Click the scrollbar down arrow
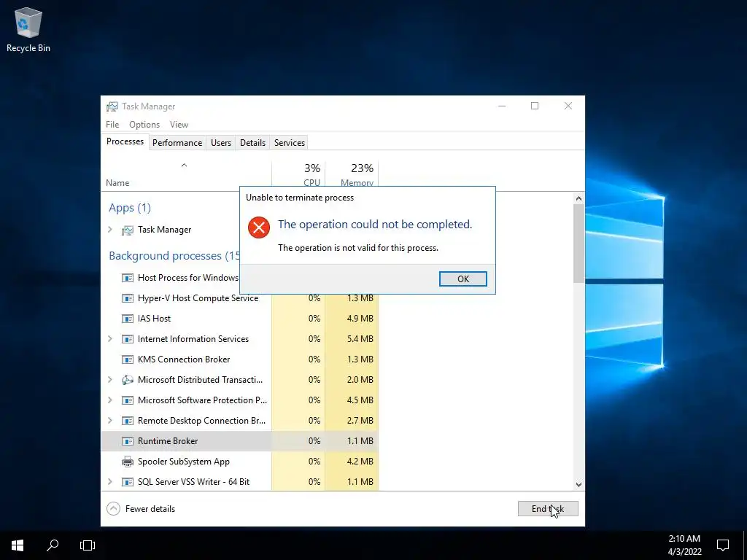This screenshot has width=747, height=560. [x=578, y=485]
